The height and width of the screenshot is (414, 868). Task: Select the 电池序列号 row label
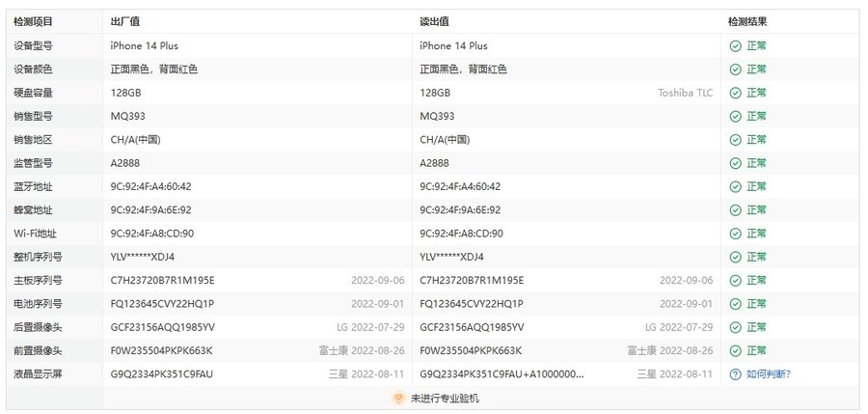[x=39, y=304]
